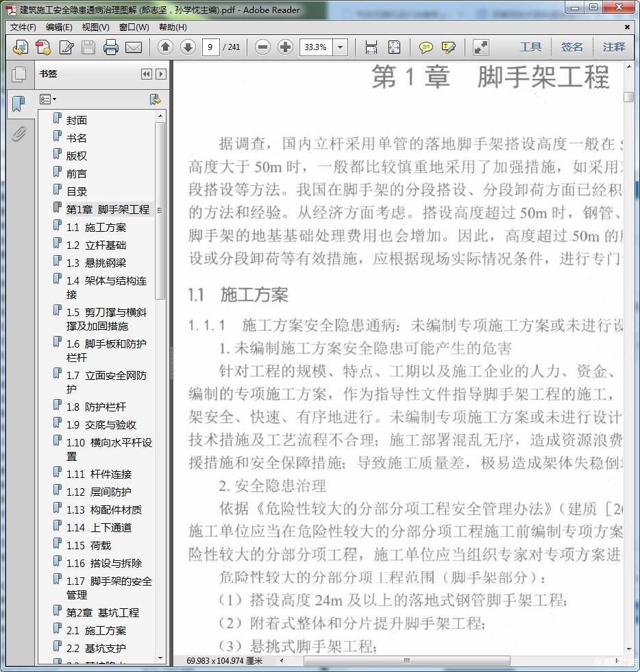Image resolution: width=640 pixels, height=672 pixels.
Task: Add a sticky note comment
Action: click(426, 47)
